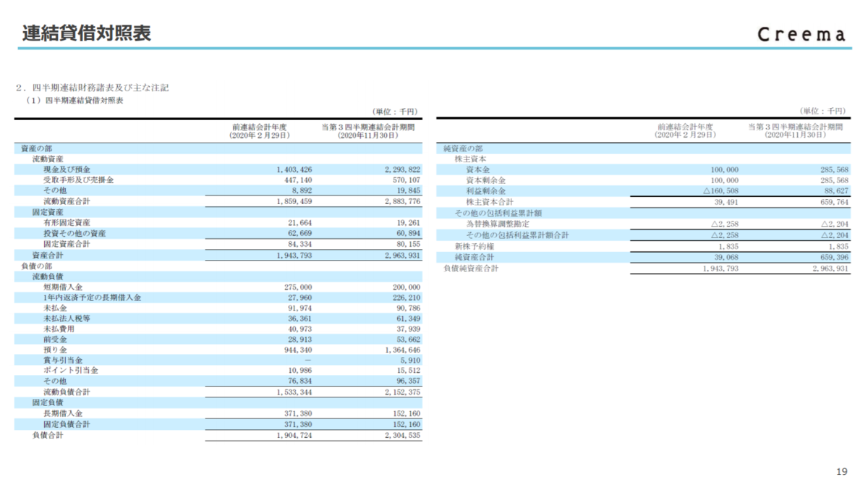Screen dimensions: 868x485
Task: Click the 前受金 label
Action: point(55,339)
